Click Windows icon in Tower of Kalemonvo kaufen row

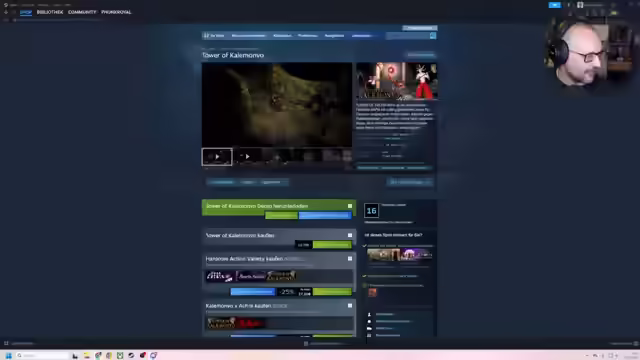pos(350,236)
